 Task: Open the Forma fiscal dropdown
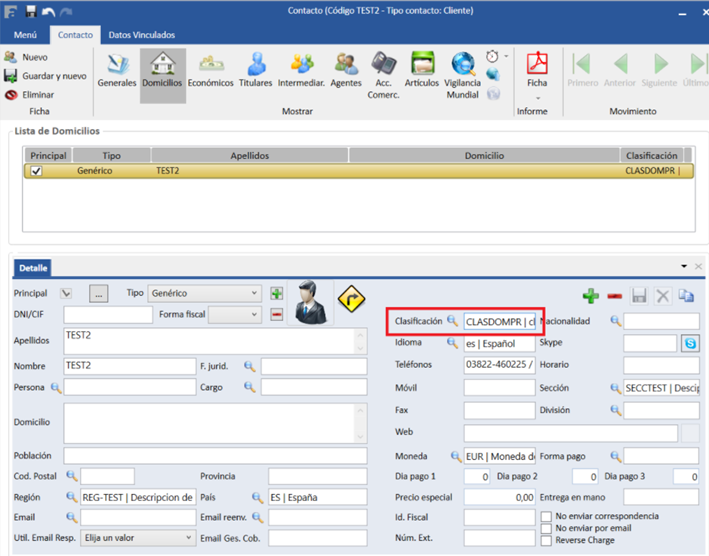click(252, 315)
